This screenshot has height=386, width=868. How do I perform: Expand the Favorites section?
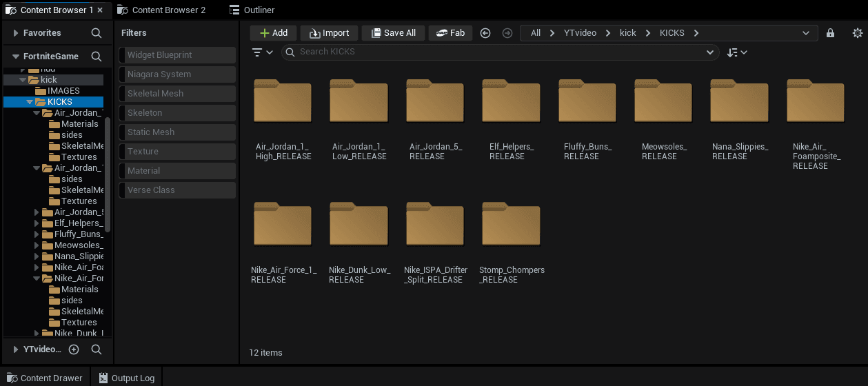click(x=15, y=33)
